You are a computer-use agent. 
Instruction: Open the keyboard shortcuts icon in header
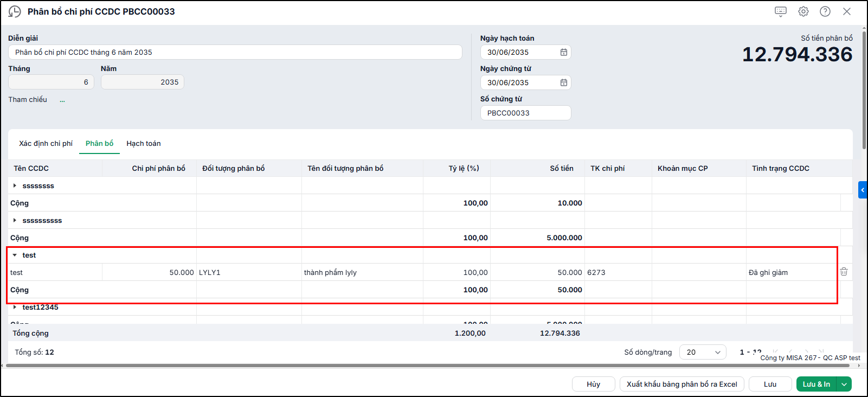pyautogui.click(x=781, y=11)
